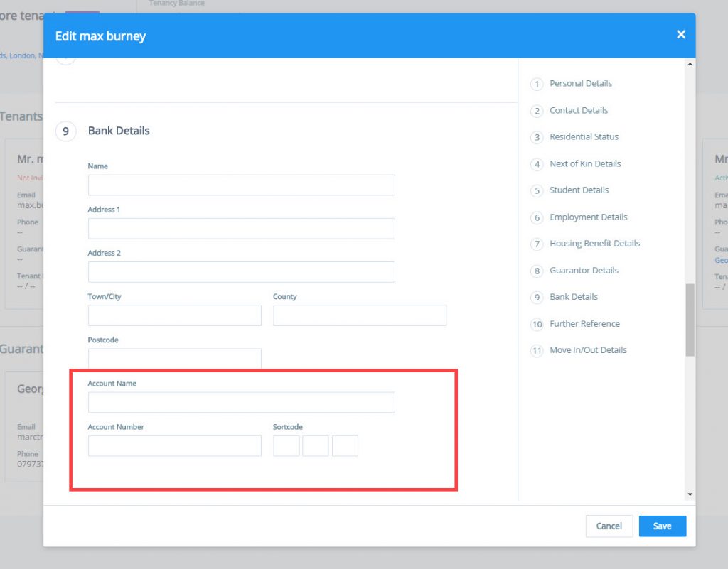The image size is (728, 569).
Task: Go to Next of Kin Details
Action: [x=585, y=163]
